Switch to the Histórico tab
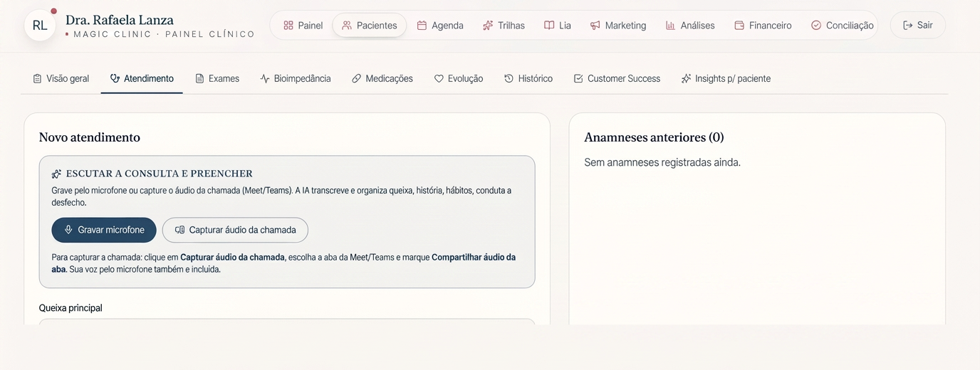The width and height of the screenshot is (980, 370). tap(528, 79)
